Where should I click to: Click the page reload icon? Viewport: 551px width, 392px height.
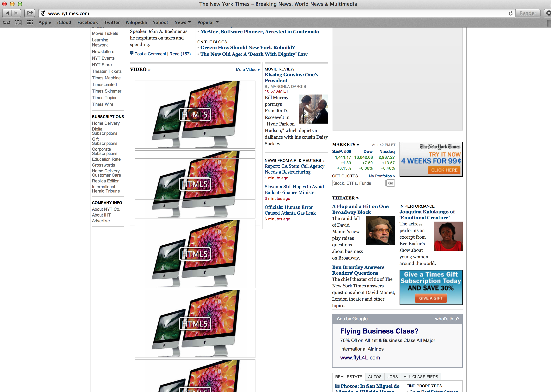[x=511, y=13]
